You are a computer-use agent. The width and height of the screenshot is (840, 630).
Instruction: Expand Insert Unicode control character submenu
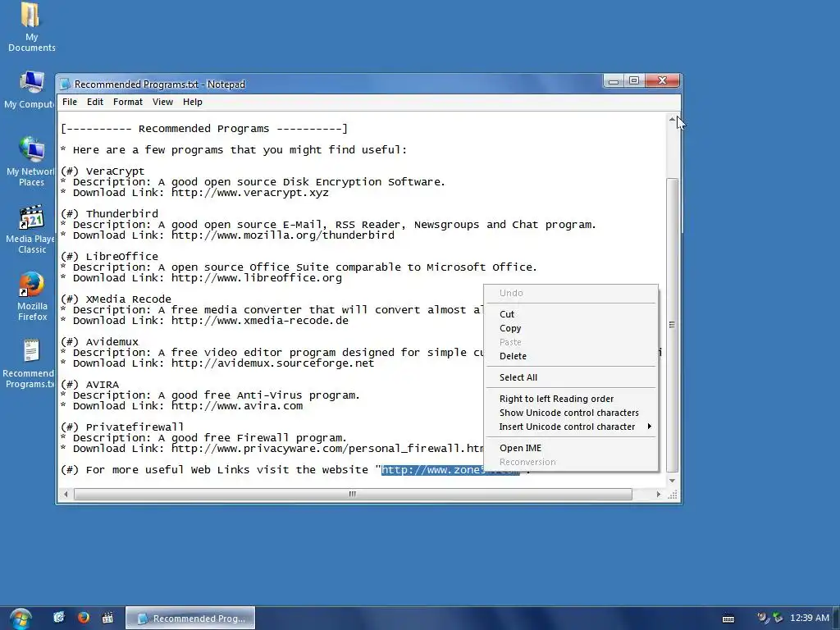(x=571, y=427)
